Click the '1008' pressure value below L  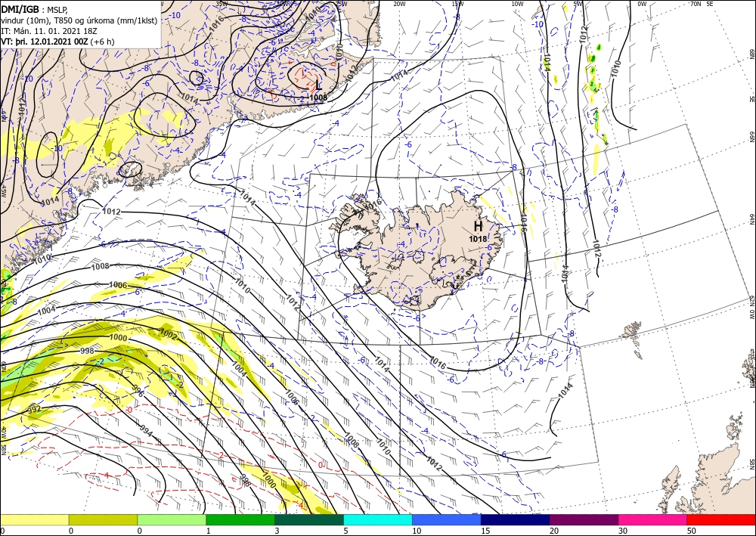pyautogui.click(x=318, y=98)
